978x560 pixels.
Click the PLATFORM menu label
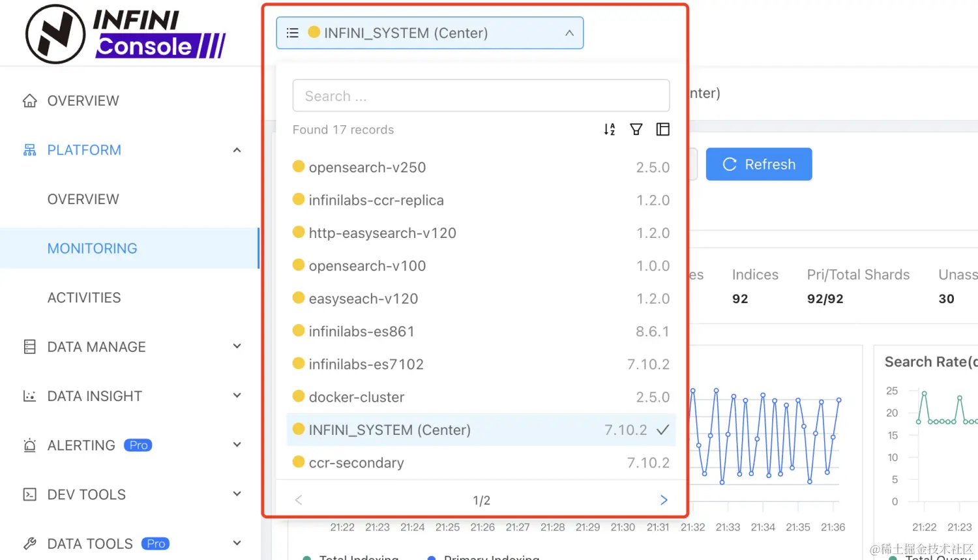click(x=84, y=150)
